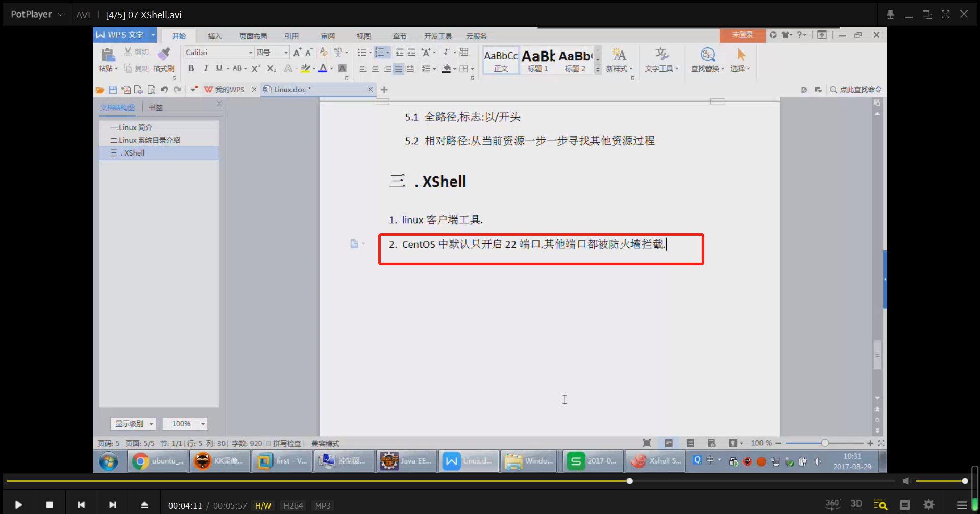Screen dimensions: 980x514
Task: Click the New Style icon
Action: (619, 54)
